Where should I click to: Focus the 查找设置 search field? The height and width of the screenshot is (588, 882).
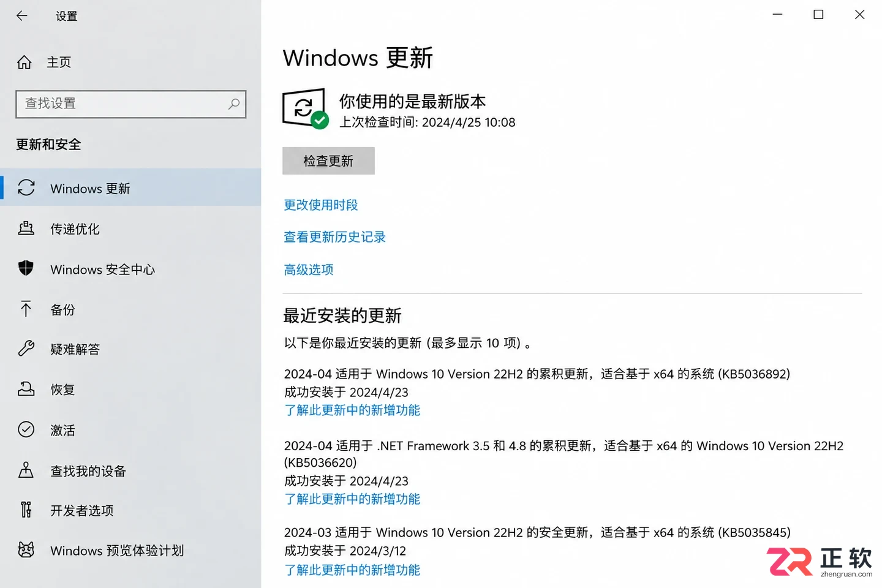[x=130, y=104]
